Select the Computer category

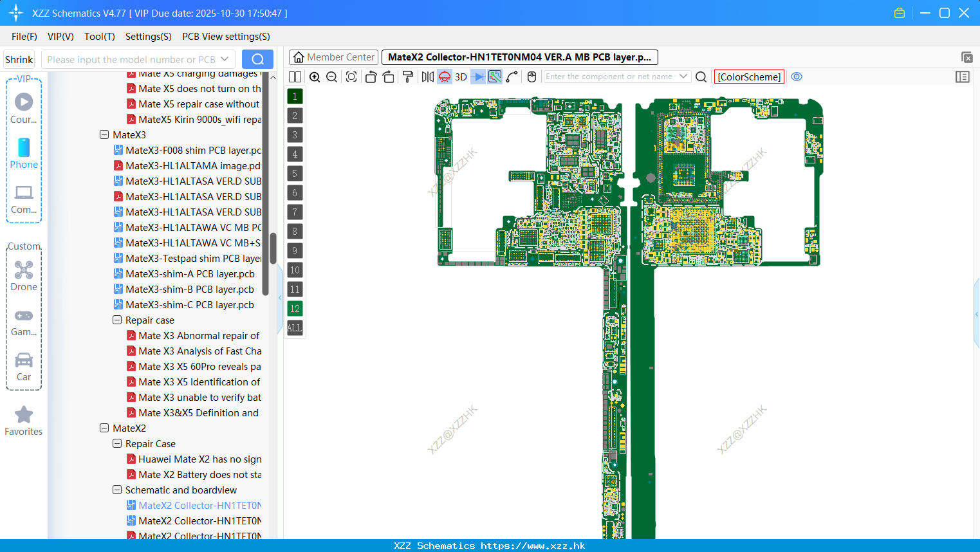(x=24, y=199)
